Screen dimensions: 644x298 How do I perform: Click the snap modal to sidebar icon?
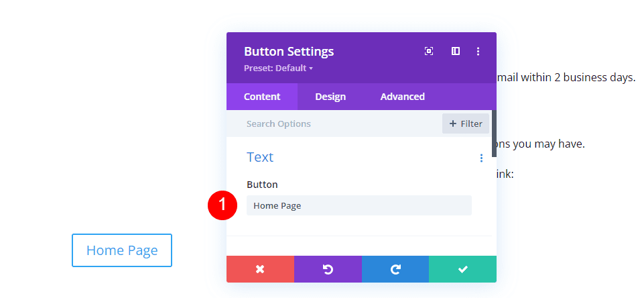pyautogui.click(x=456, y=51)
